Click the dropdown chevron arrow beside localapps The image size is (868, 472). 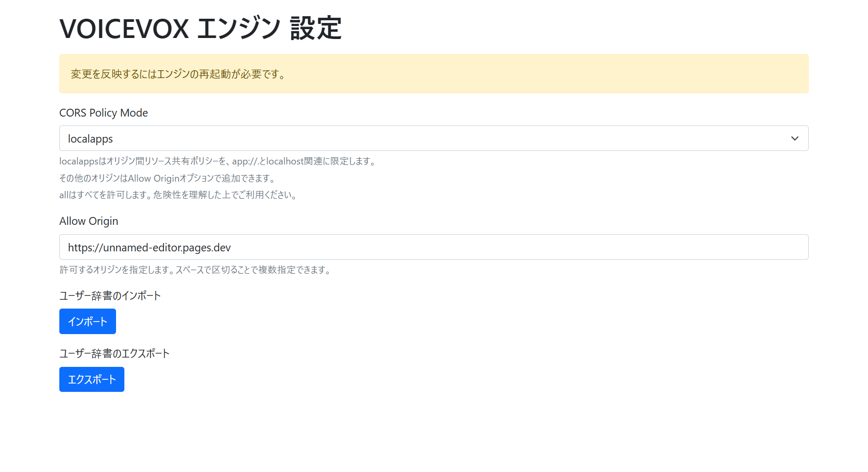coord(795,138)
